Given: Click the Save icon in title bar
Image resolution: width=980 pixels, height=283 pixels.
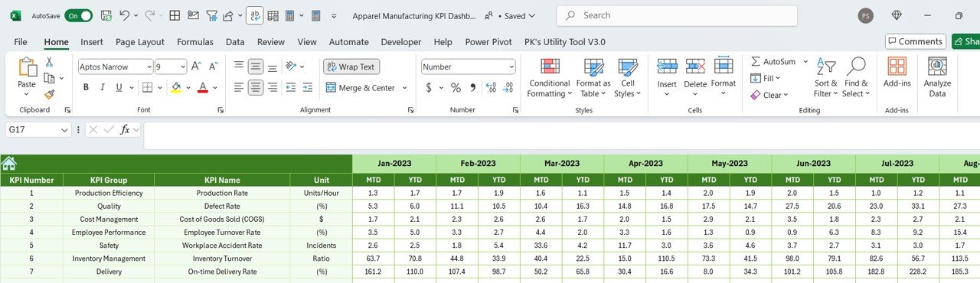Looking at the screenshot, I should (x=106, y=15).
